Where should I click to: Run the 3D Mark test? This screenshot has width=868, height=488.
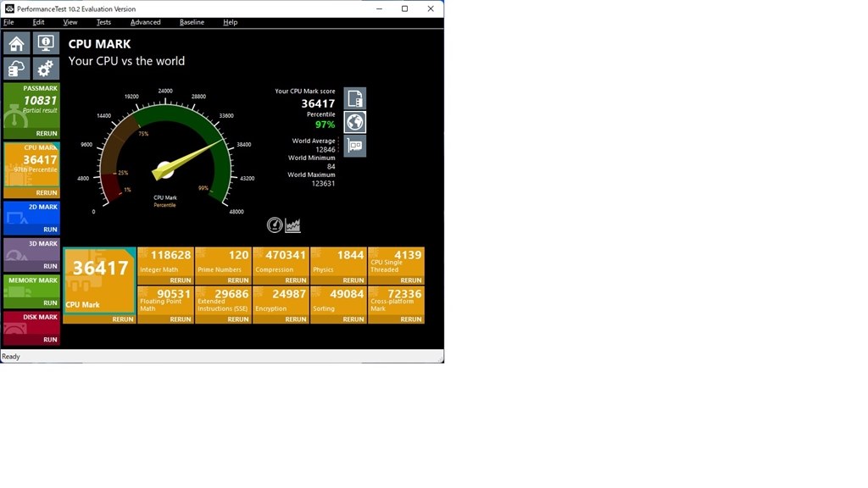(50, 266)
